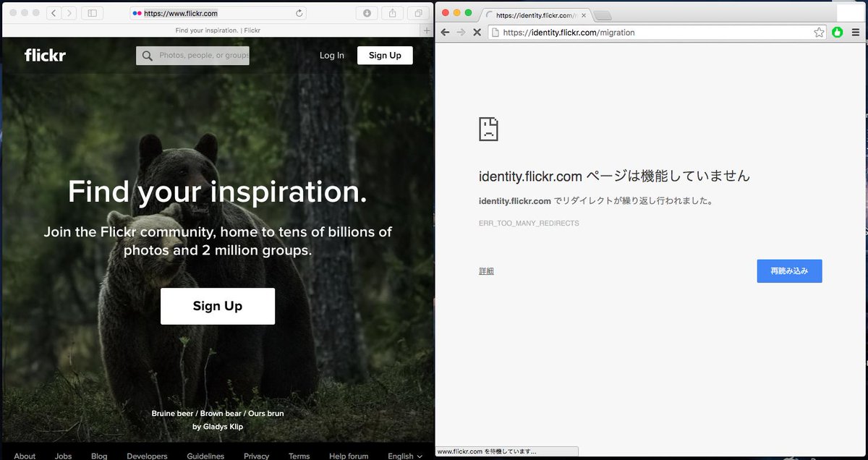The image size is (868, 460).
Task: Open the Guidelines footer link
Action: [205, 456]
